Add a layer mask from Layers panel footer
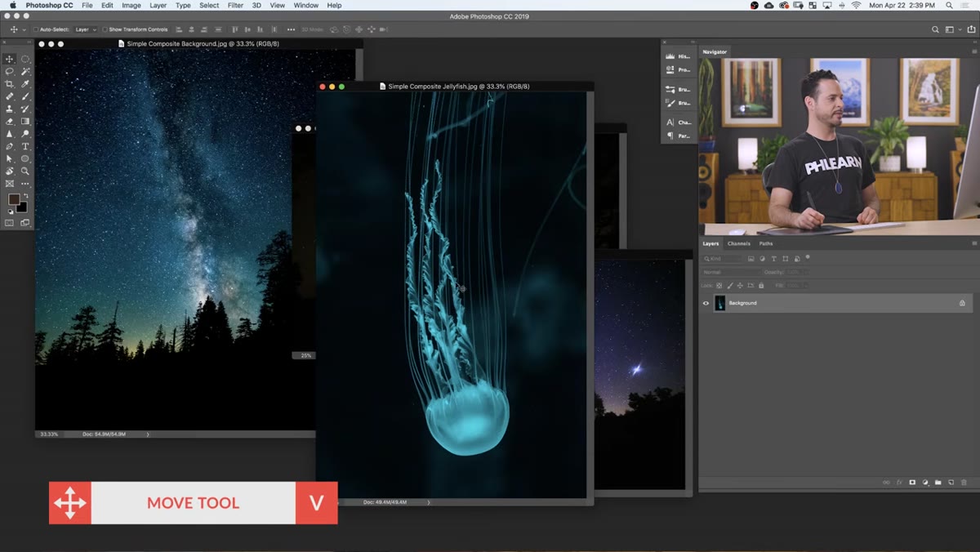Viewport: 980px width, 552px height. [912, 483]
